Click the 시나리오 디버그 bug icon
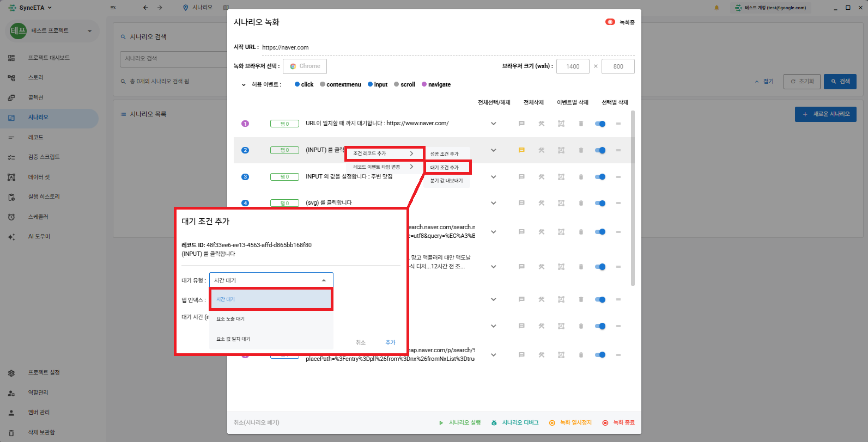 click(x=494, y=423)
